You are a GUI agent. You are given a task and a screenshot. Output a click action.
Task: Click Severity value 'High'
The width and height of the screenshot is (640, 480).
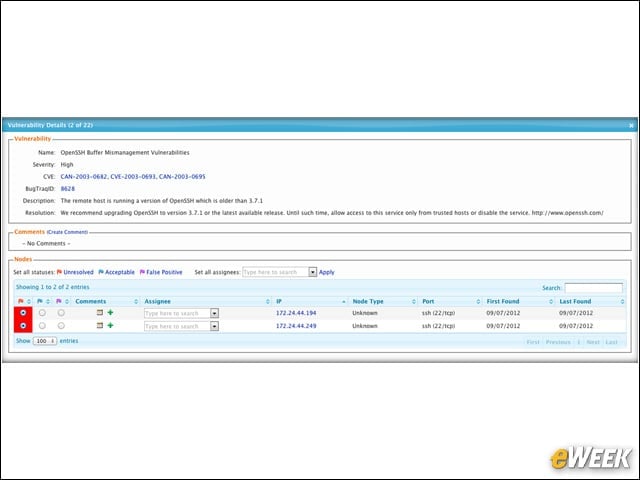click(x=67, y=164)
